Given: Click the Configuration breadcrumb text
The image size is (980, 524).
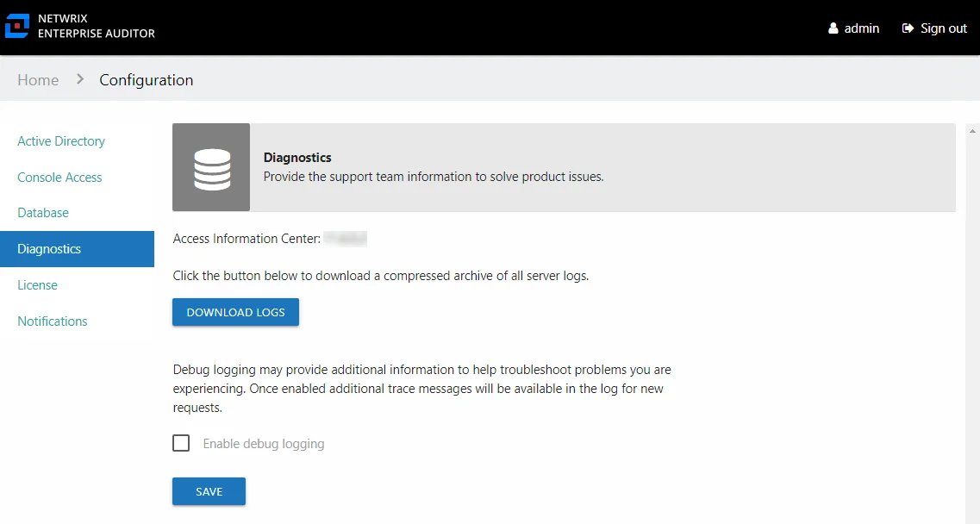Looking at the screenshot, I should 147,80.
